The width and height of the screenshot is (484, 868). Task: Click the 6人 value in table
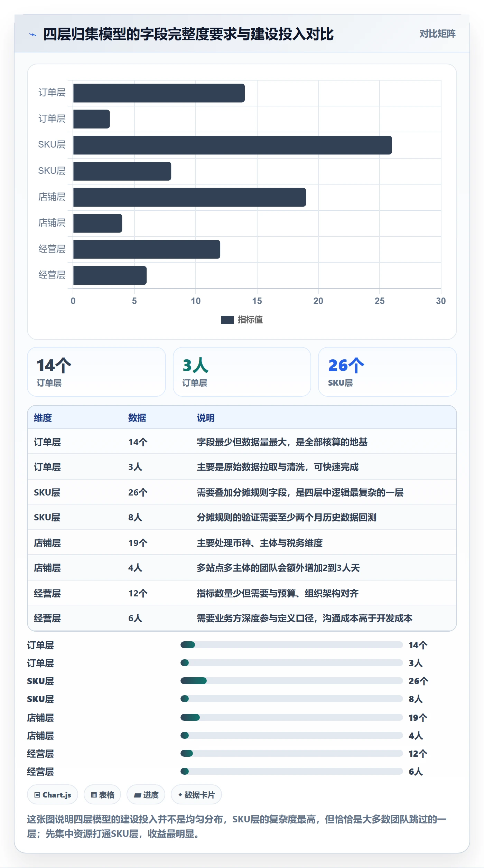pyautogui.click(x=135, y=618)
